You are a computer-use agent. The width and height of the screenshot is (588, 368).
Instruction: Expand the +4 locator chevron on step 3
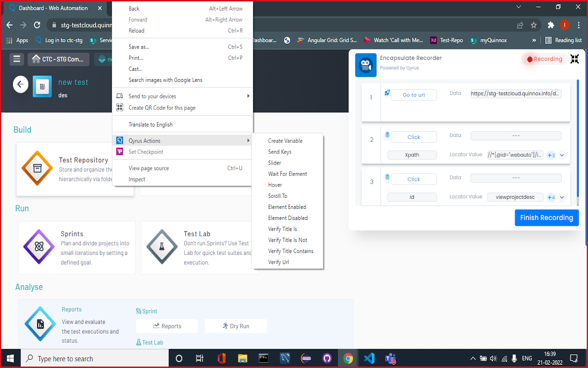[x=561, y=197]
